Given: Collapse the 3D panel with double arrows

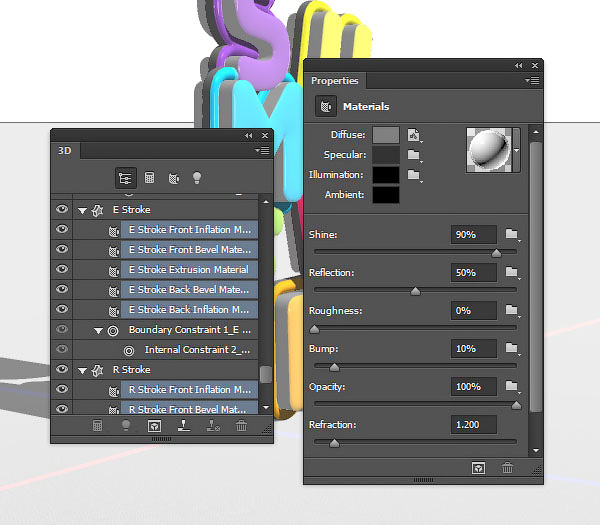Looking at the screenshot, I should (x=249, y=135).
